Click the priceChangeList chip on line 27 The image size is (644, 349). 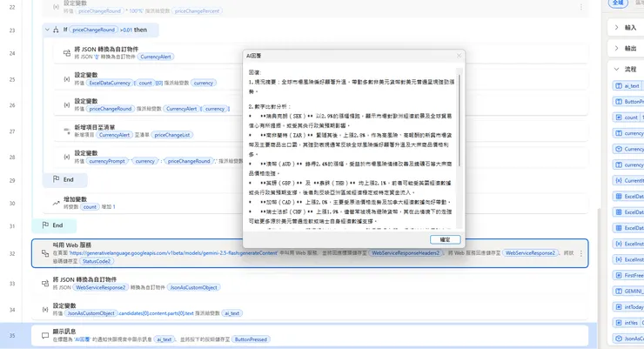coord(172,135)
